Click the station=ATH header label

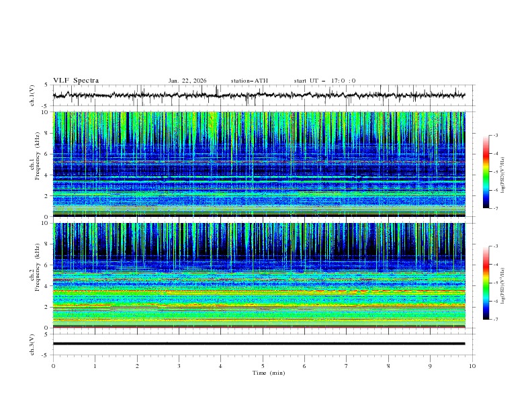click(x=249, y=81)
